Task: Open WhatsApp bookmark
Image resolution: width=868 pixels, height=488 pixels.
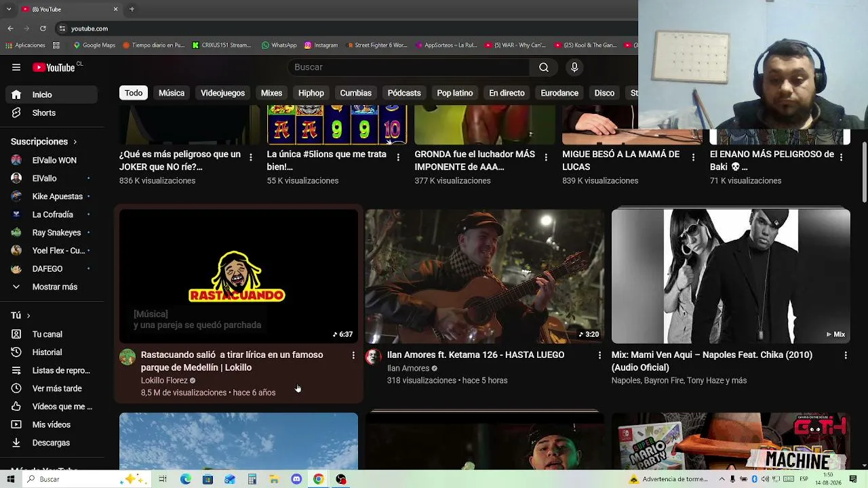Action: (279, 45)
